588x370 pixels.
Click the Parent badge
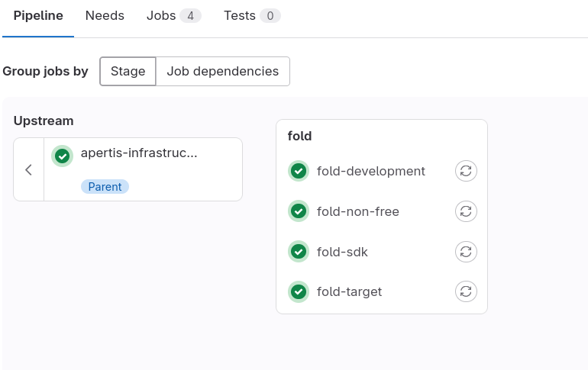point(105,186)
